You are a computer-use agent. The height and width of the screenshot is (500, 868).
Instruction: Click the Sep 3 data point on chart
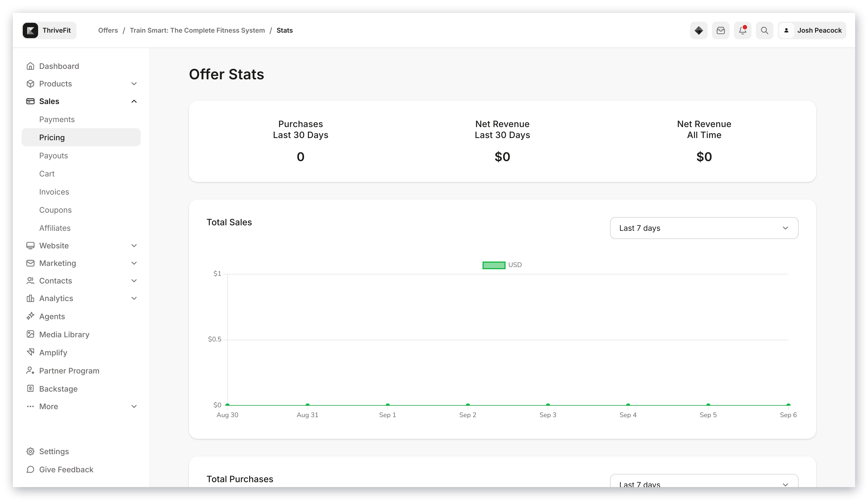[548, 405]
